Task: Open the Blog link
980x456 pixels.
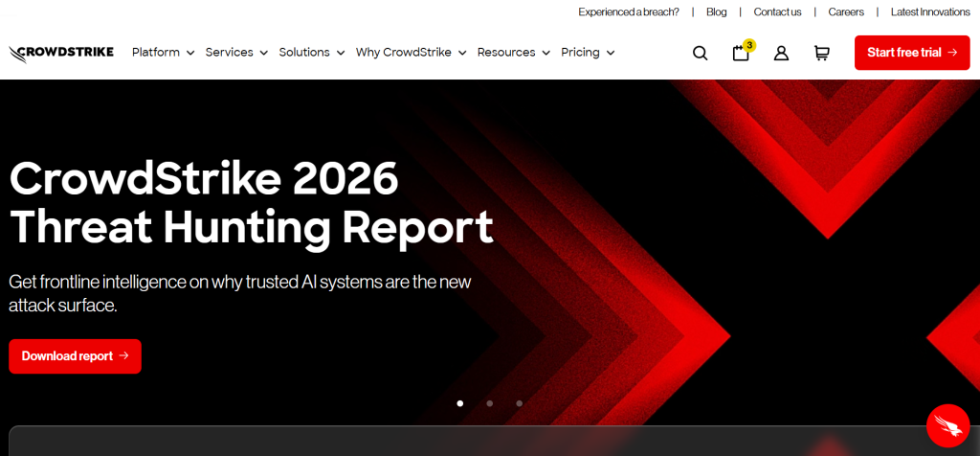Action: (x=716, y=11)
